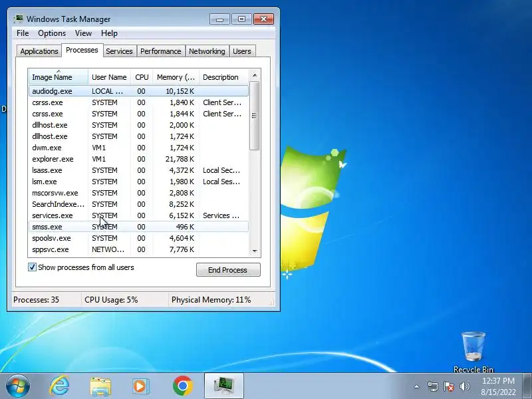Select csrss.exe using 1,844 K memory
Screen dimensions: 532x399
(x=138, y=114)
